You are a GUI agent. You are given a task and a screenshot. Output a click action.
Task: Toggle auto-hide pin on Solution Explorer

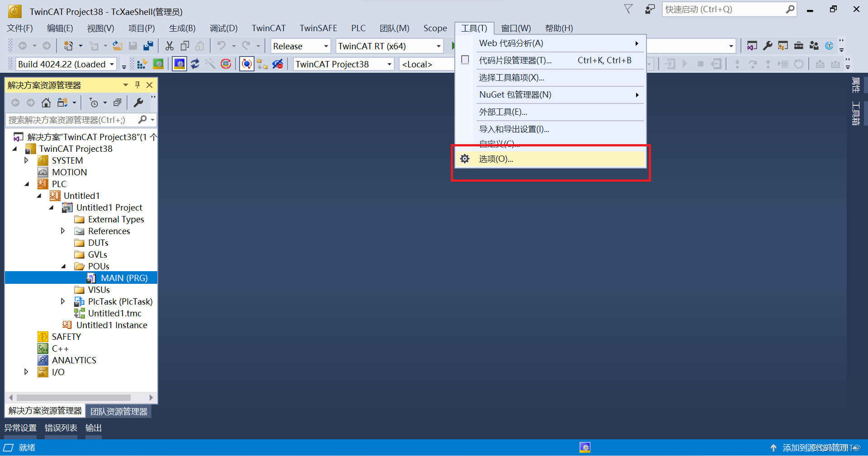tap(137, 85)
